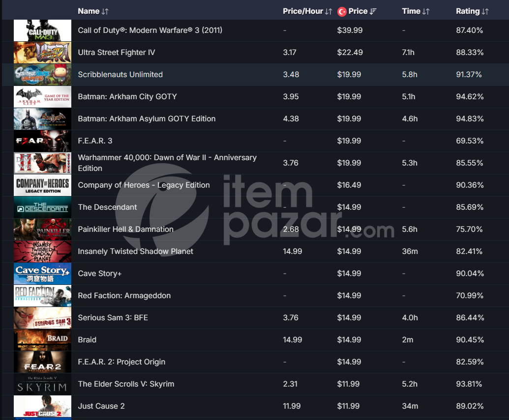Click the 94.83% rating value
Image resolution: width=509 pixels, height=420 pixels.
click(470, 119)
